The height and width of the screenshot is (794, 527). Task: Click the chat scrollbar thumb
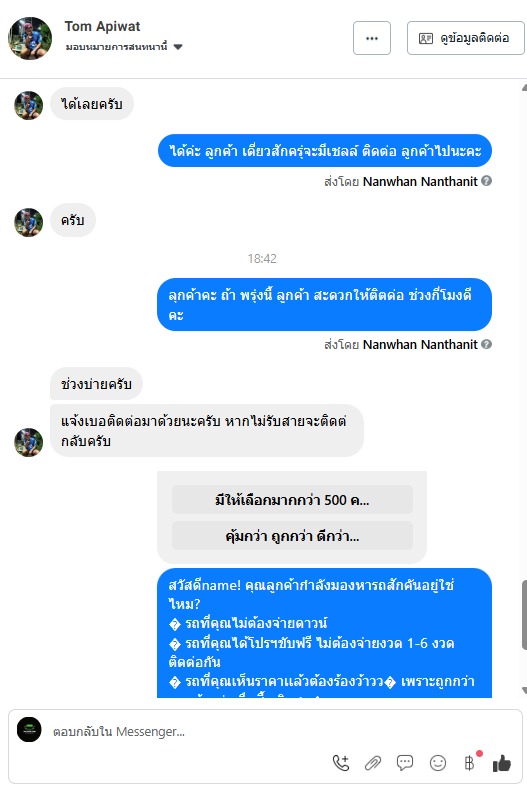pyautogui.click(x=524, y=615)
